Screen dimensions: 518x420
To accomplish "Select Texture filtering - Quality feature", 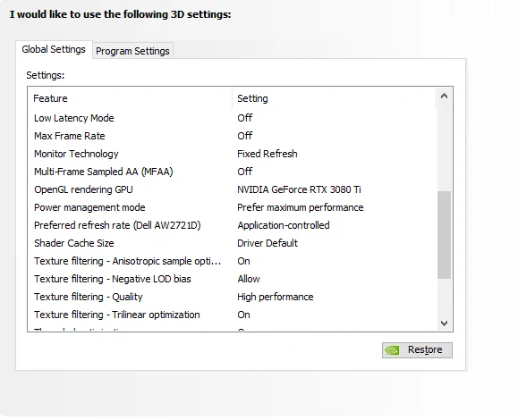I will tap(89, 297).
